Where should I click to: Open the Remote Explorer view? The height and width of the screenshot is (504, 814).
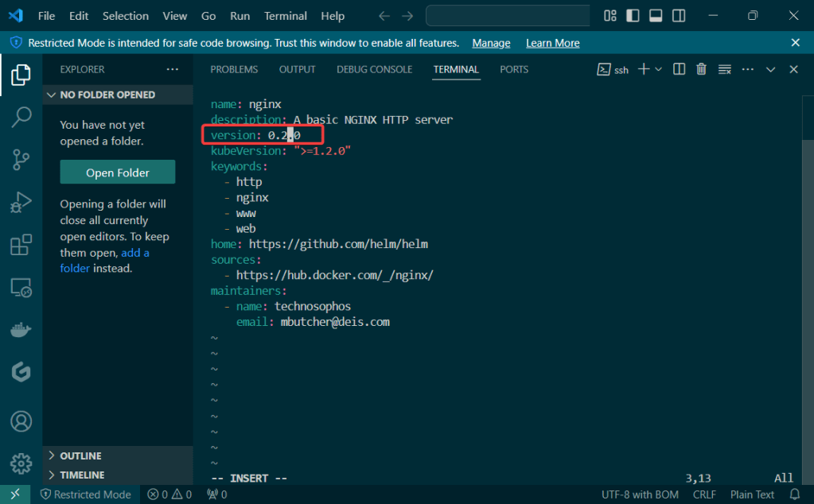coord(21,288)
